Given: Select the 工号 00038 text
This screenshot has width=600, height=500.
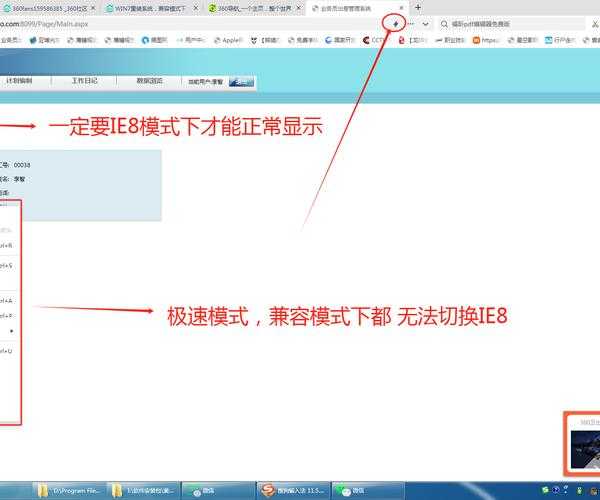Looking at the screenshot, I should tap(15, 165).
